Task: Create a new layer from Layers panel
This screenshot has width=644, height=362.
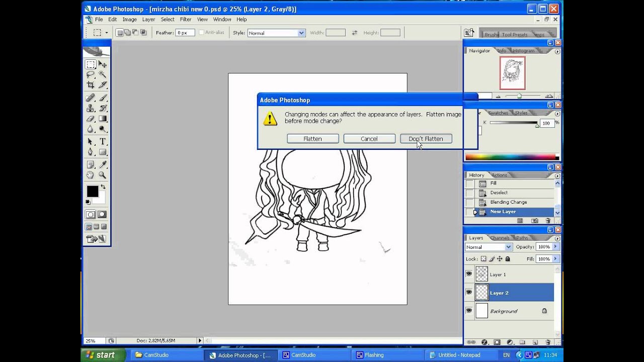Action: point(535,342)
